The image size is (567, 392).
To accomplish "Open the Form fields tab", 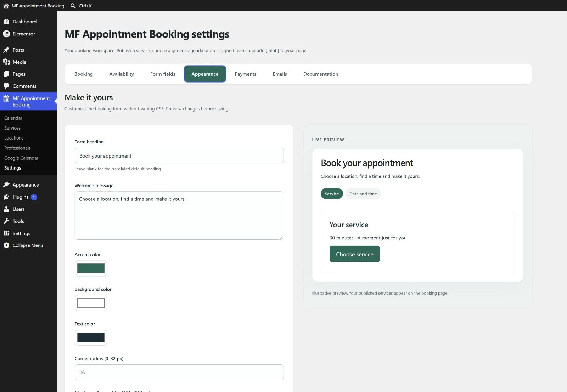I will click(163, 74).
